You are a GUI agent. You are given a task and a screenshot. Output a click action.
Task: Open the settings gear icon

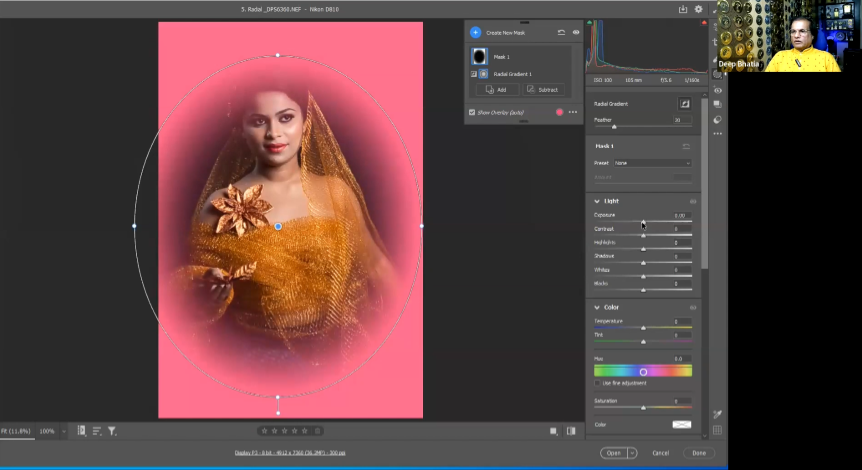click(x=698, y=9)
